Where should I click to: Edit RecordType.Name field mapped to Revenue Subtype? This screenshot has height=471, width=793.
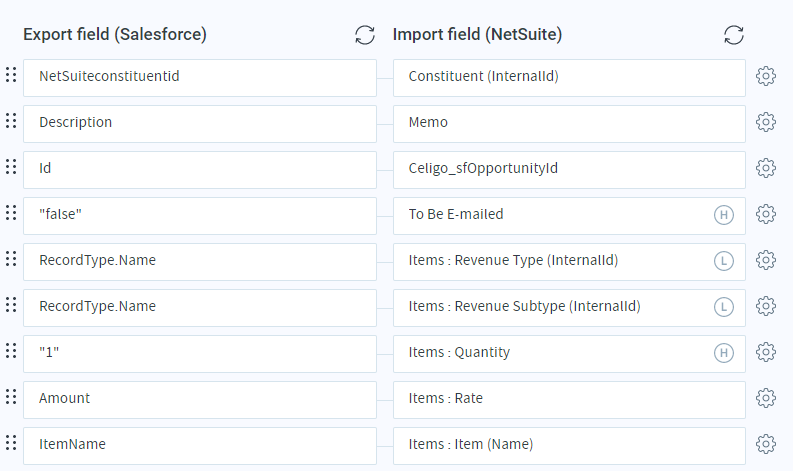[200, 308]
